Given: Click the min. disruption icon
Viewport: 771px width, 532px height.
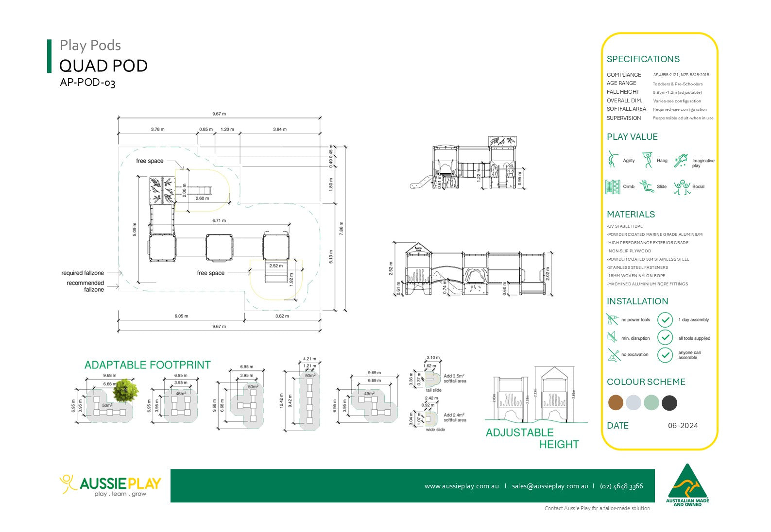Looking at the screenshot, I should [x=612, y=337].
